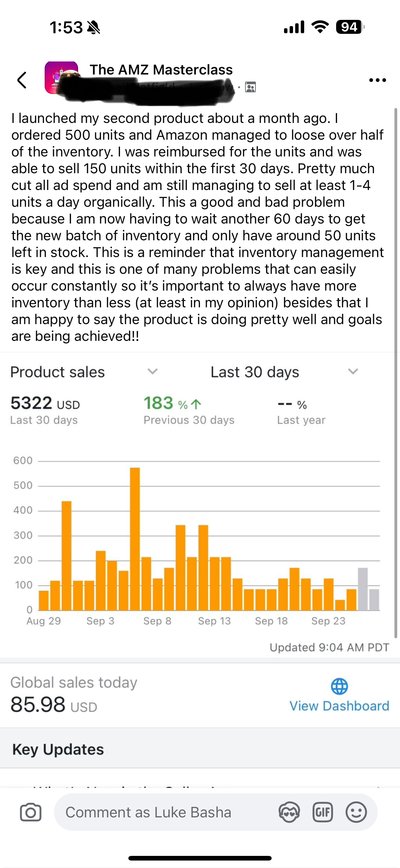Screen dimensions: 400x868
Task: Select the last gray bar in chart
Action: pos(374,600)
